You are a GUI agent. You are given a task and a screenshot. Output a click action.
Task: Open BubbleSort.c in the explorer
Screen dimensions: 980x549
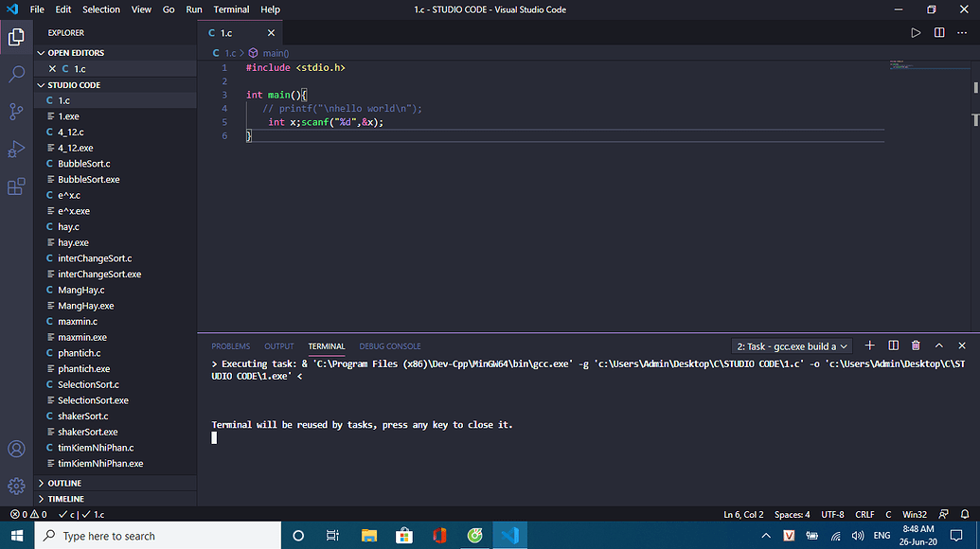tap(83, 164)
